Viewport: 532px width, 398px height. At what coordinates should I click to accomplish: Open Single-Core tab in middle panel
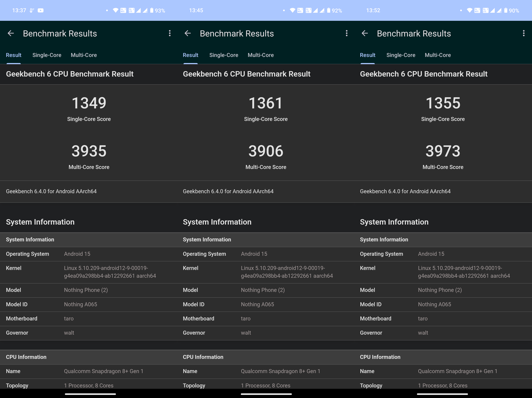click(x=224, y=55)
